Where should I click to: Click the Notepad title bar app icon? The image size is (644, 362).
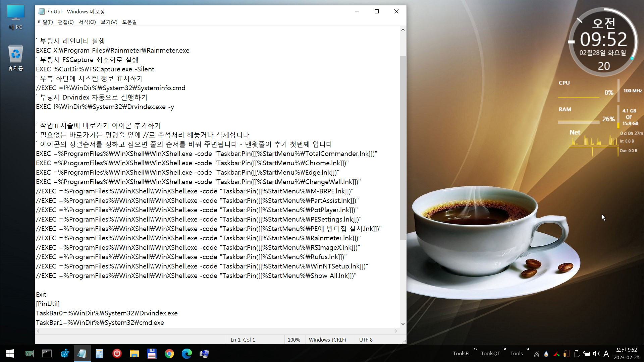pos(41,11)
